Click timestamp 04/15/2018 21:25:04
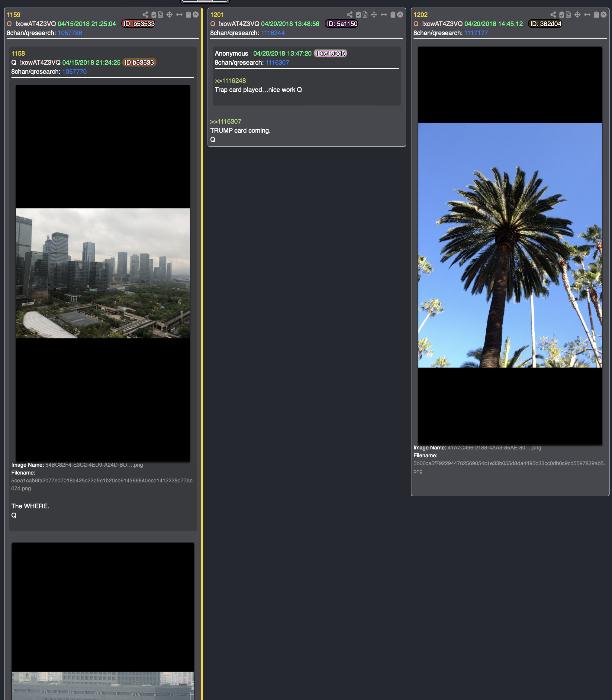 [87, 24]
